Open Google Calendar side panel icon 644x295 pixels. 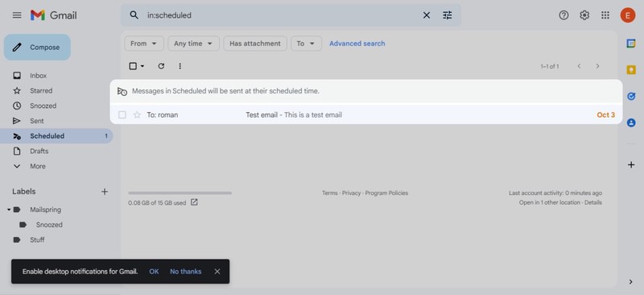(631, 44)
